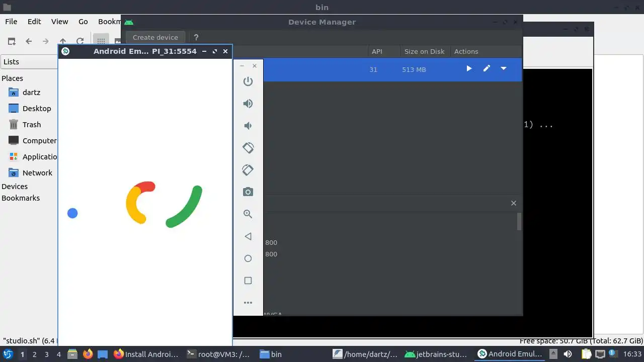This screenshot has width=644, height=362.
Task: Reload the file manager folder
Action: coord(80,41)
